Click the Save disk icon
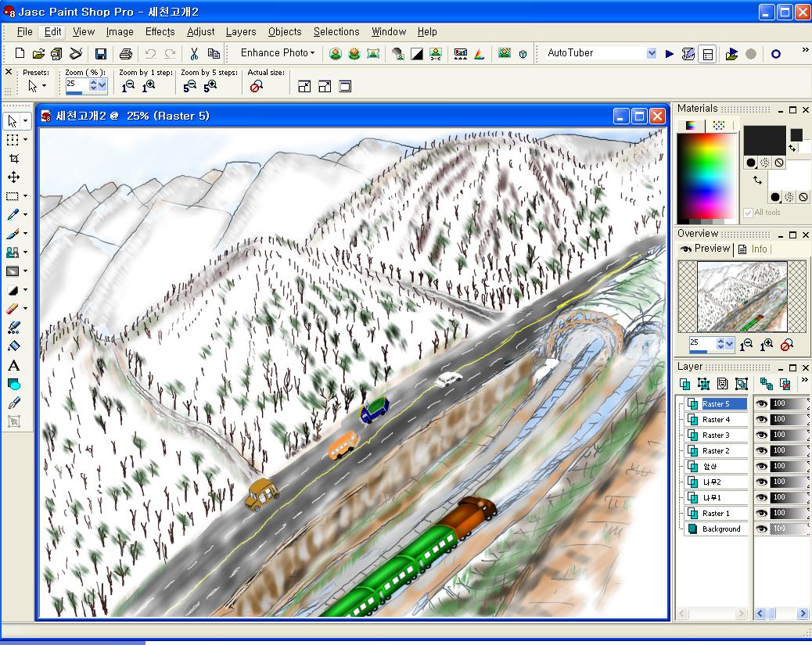The height and width of the screenshot is (645, 812). [x=101, y=54]
